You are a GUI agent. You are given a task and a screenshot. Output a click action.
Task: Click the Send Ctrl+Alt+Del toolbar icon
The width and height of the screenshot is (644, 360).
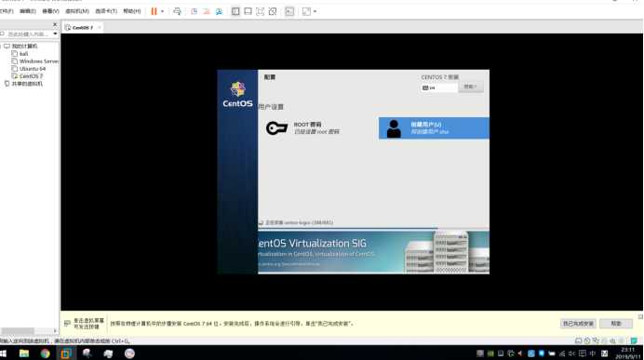point(177,11)
